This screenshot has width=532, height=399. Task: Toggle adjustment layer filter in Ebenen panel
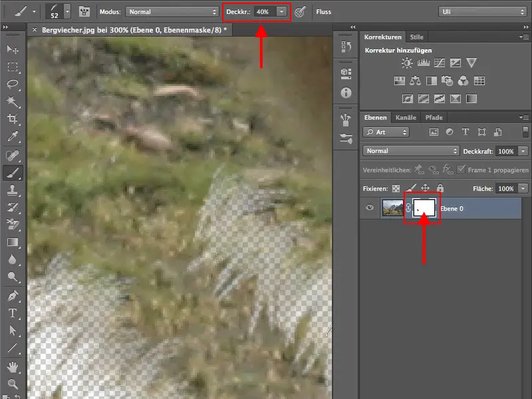(450, 132)
